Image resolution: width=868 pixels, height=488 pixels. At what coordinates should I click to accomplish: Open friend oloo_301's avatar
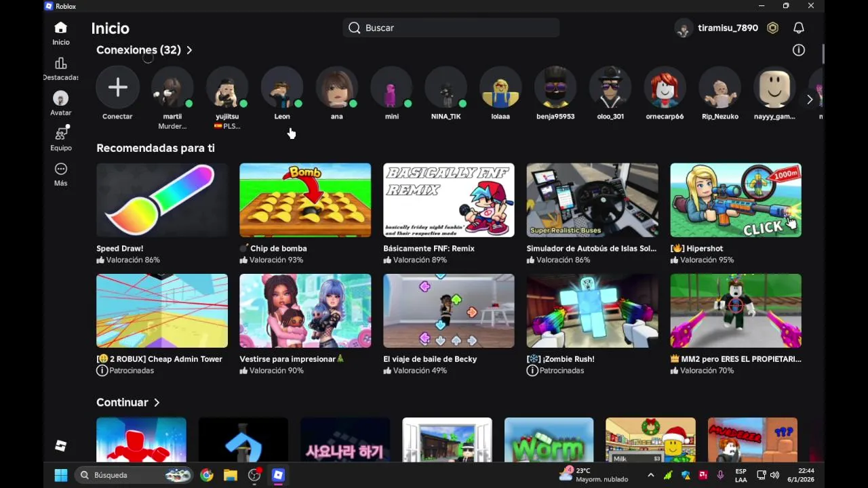610,87
